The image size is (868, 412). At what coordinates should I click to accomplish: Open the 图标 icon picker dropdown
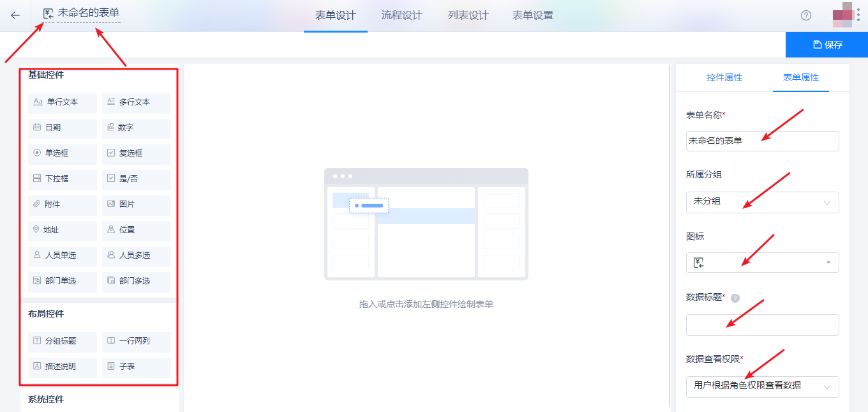coord(762,262)
